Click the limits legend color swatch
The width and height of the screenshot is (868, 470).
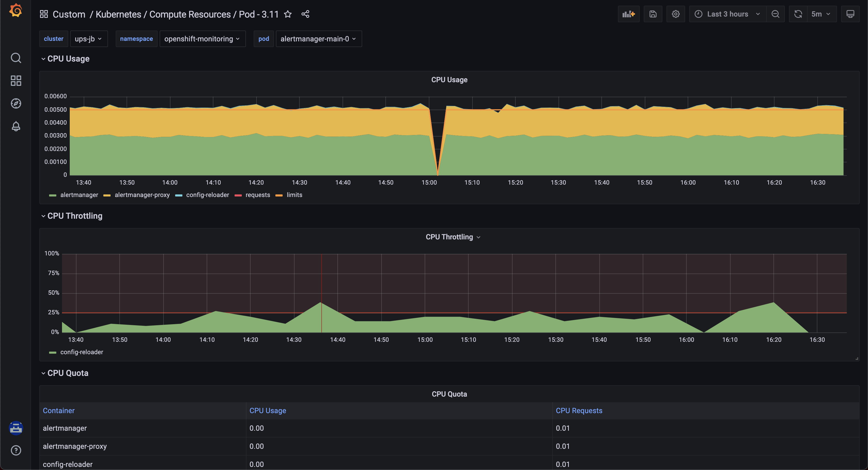279,195
